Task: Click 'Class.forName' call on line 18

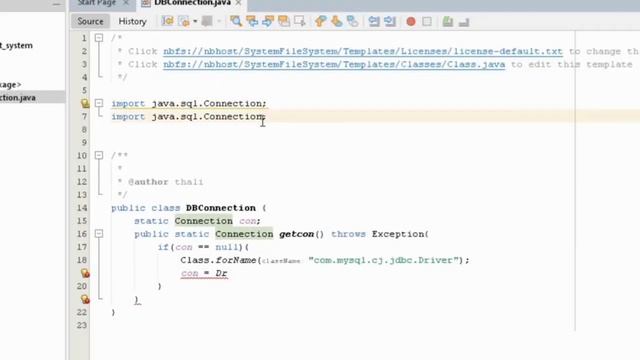Action: click(218, 260)
